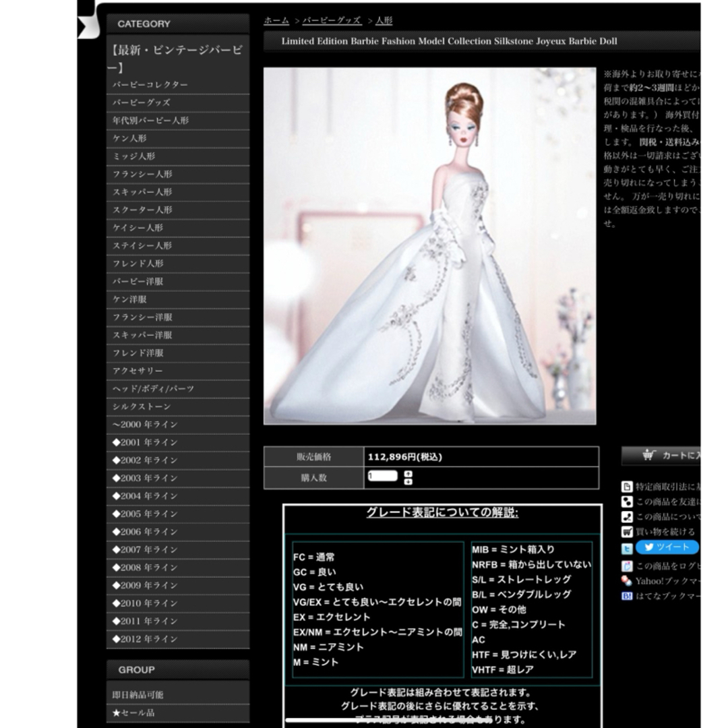Increase purchase quantity with the up arrow

tap(408, 474)
